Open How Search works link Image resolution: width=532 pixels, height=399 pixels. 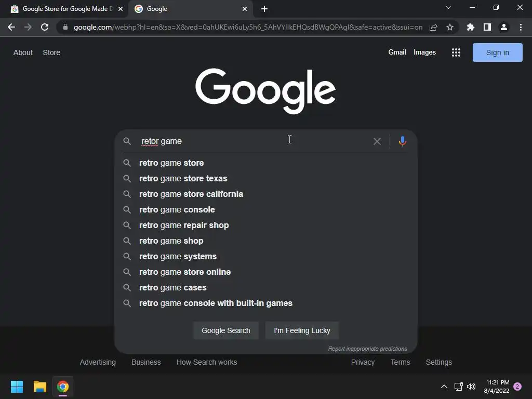(x=207, y=362)
